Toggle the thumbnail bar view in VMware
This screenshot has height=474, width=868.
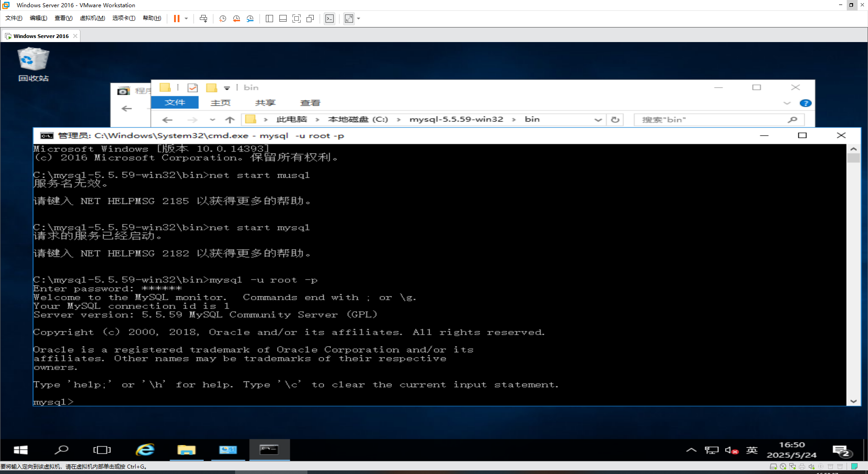[283, 19]
